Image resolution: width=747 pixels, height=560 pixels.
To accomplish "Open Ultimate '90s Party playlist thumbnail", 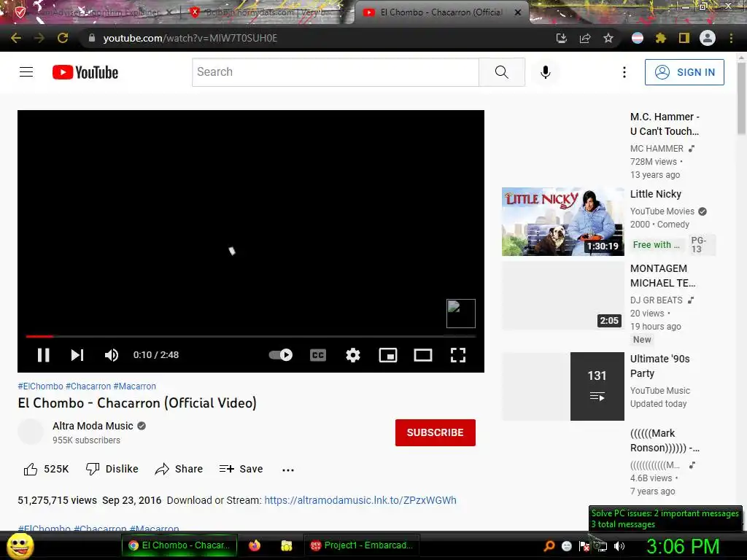I will coord(562,386).
